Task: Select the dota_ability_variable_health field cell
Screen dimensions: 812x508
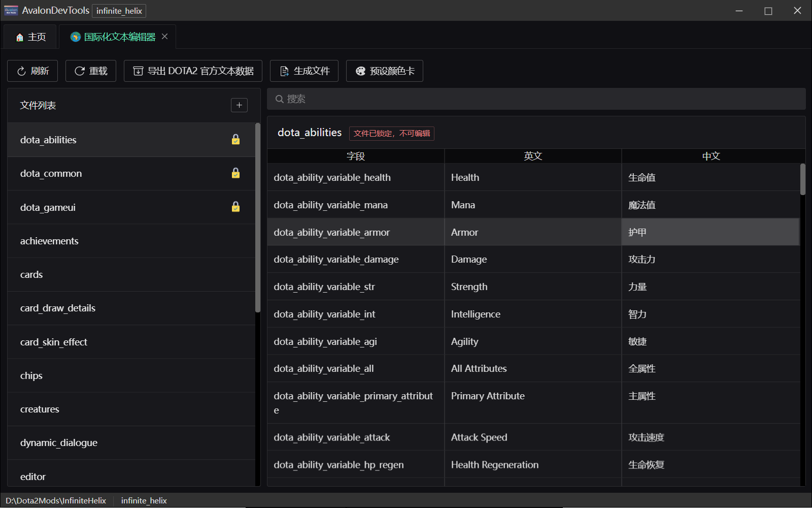Action: click(356, 177)
